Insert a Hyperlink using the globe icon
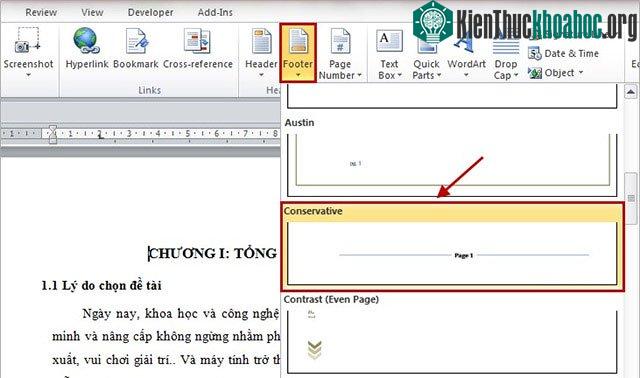The image size is (640, 378). pyautogui.click(x=87, y=41)
